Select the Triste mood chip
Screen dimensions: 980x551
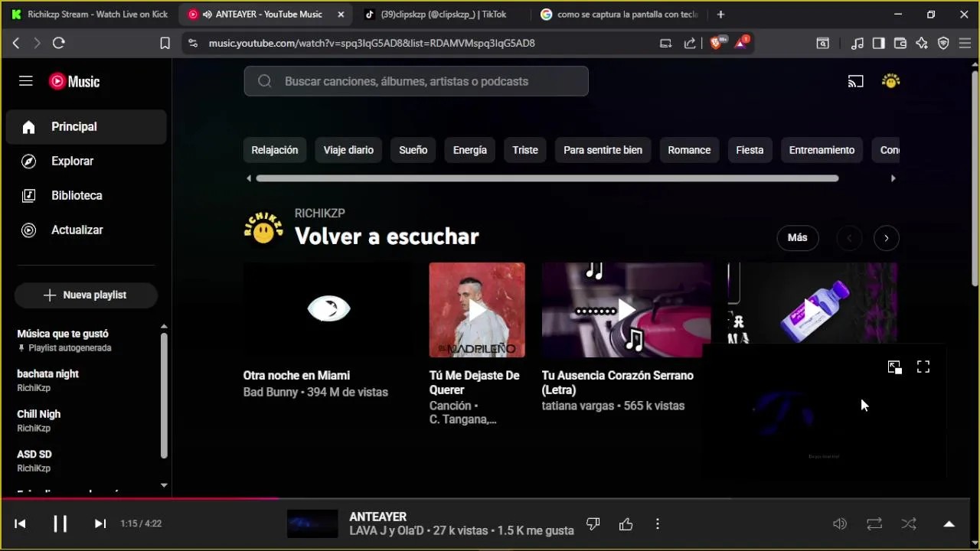tap(525, 150)
